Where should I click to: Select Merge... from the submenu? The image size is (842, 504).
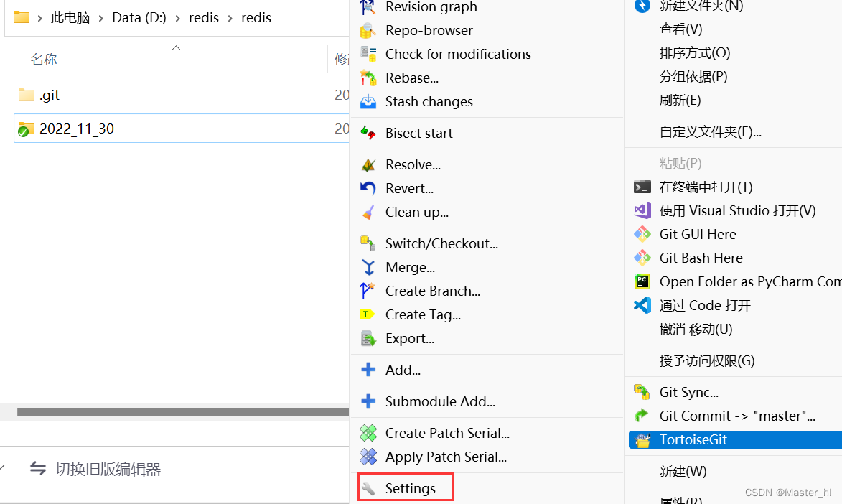click(x=487, y=267)
